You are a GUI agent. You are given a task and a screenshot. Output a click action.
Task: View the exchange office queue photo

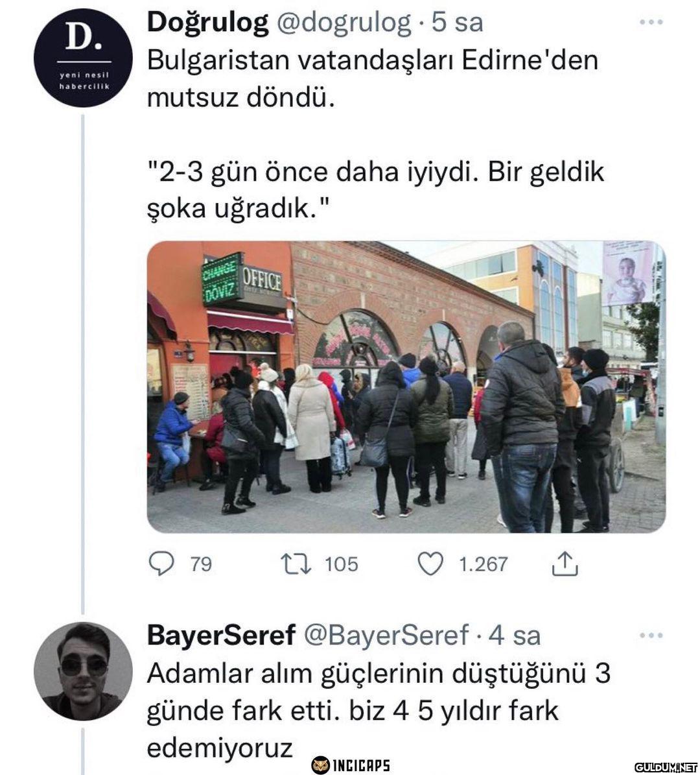pyautogui.click(x=406, y=387)
